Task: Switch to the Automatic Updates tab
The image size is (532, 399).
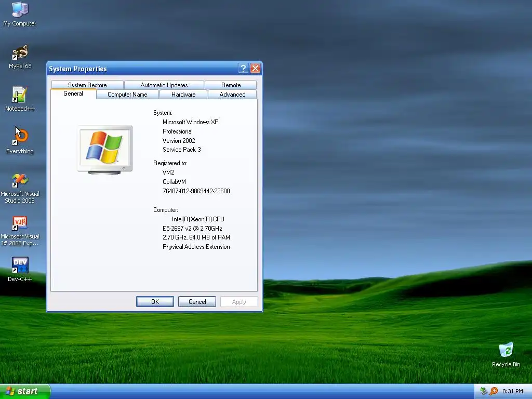Action: tap(164, 85)
